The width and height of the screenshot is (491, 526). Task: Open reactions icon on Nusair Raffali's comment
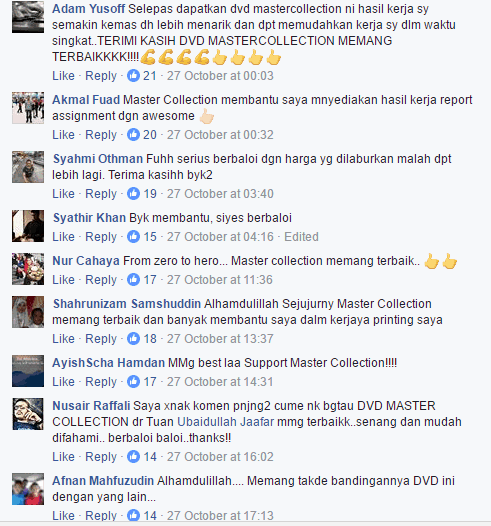(x=133, y=457)
